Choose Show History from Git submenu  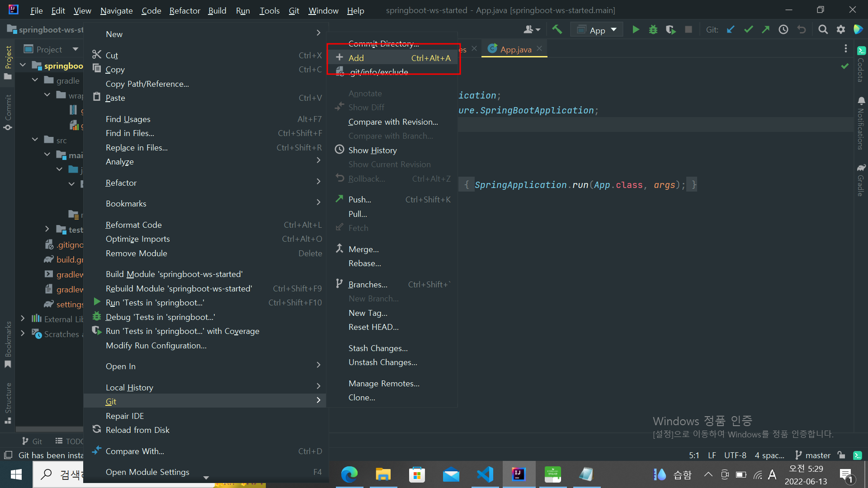pos(372,150)
